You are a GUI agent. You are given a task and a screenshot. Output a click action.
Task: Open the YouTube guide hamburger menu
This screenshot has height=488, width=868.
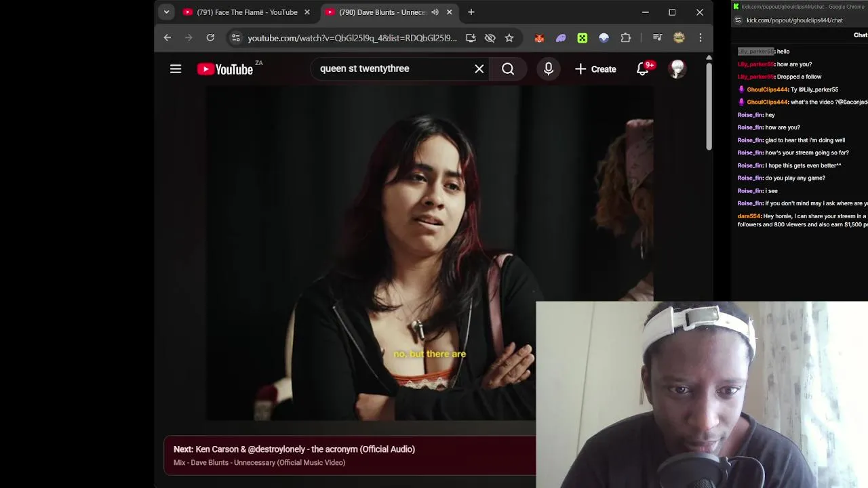coord(176,68)
